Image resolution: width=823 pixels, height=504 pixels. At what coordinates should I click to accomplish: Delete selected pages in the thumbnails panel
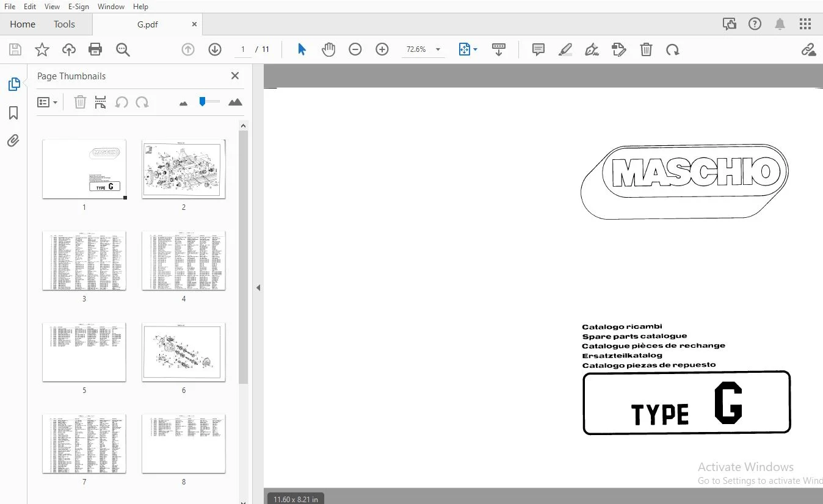(80, 102)
